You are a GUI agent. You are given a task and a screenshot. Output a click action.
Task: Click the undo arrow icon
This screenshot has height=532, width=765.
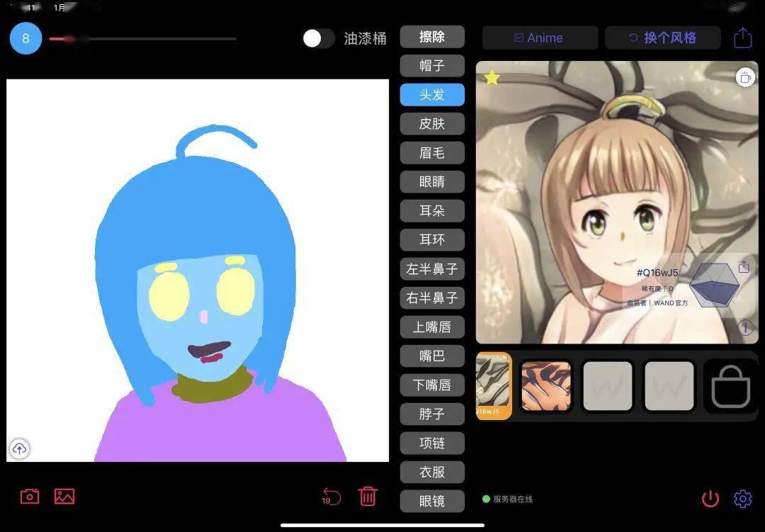click(331, 496)
